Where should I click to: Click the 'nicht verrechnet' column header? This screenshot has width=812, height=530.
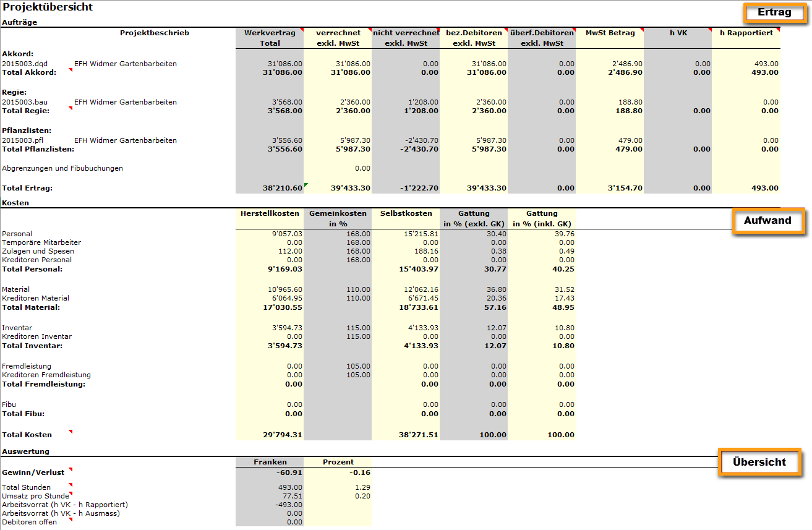pos(406,33)
